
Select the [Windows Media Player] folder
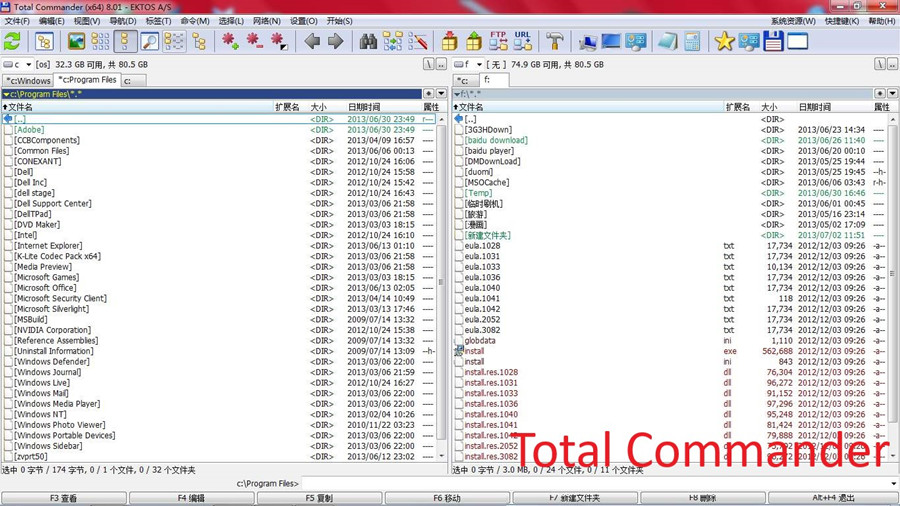point(218,404)
